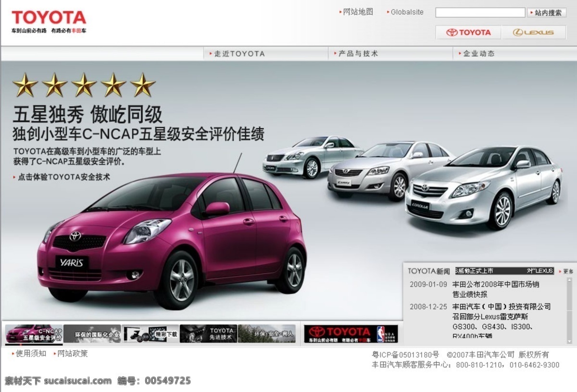The width and height of the screenshot is (577, 392).
Task: Click 独创小型车C-NCAP五星级安全评价佳绩 headline
Action: tap(138, 134)
